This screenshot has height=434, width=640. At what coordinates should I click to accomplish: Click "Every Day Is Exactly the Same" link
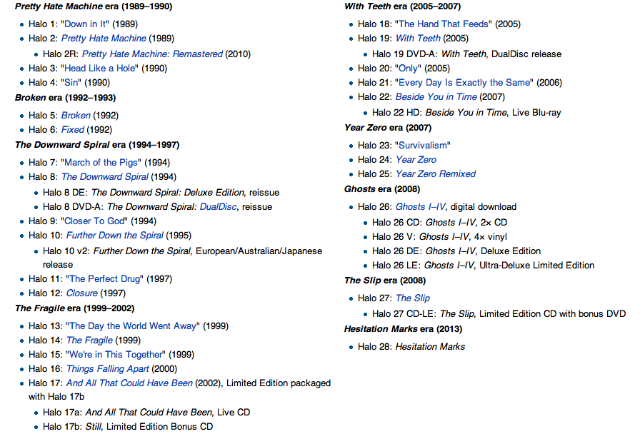click(480, 81)
